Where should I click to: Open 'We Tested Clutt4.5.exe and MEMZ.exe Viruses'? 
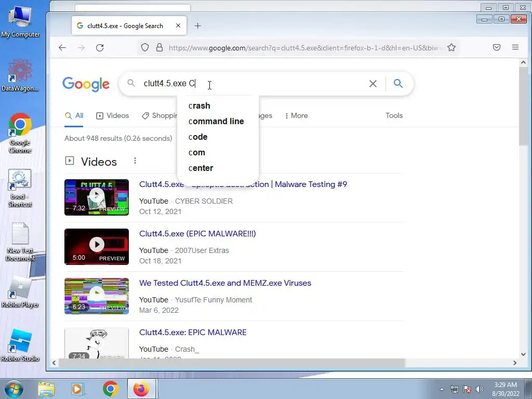tap(225, 283)
